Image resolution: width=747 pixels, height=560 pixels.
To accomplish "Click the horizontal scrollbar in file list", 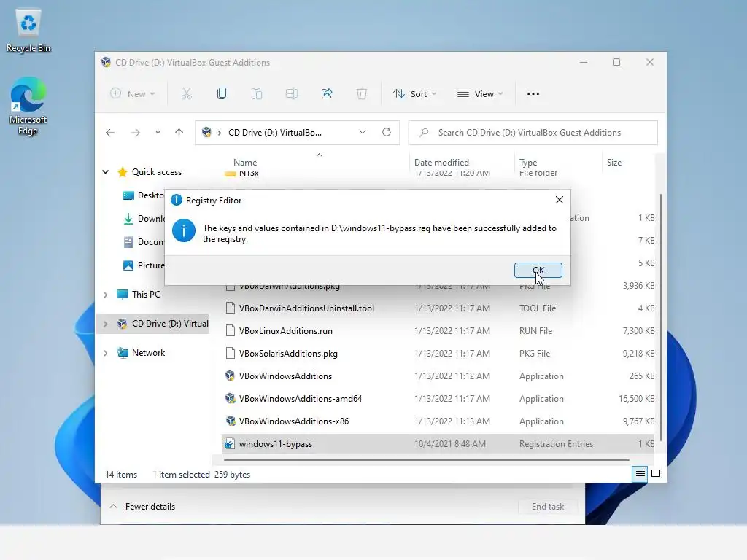I will tap(426, 460).
